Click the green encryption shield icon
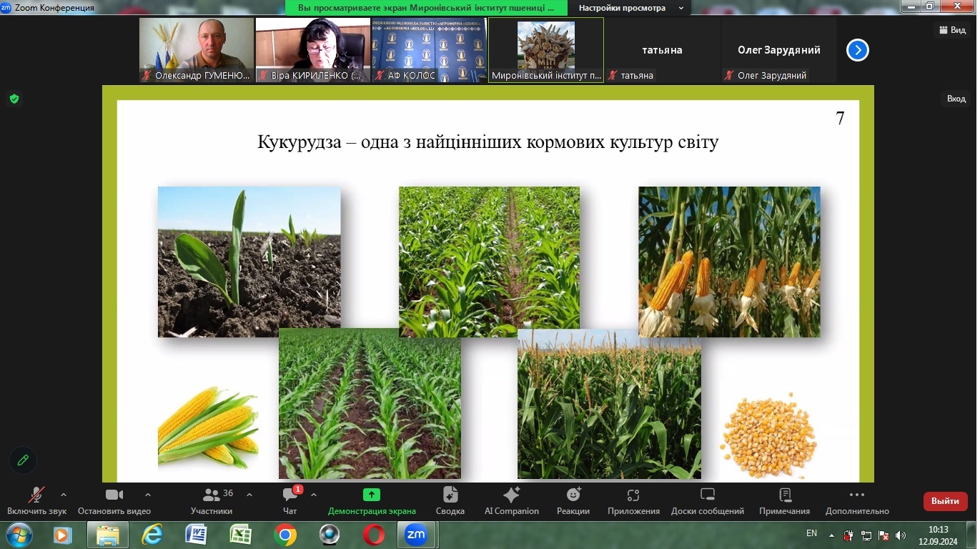The height and width of the screenshot is (549, 980). tap(14, 99)
